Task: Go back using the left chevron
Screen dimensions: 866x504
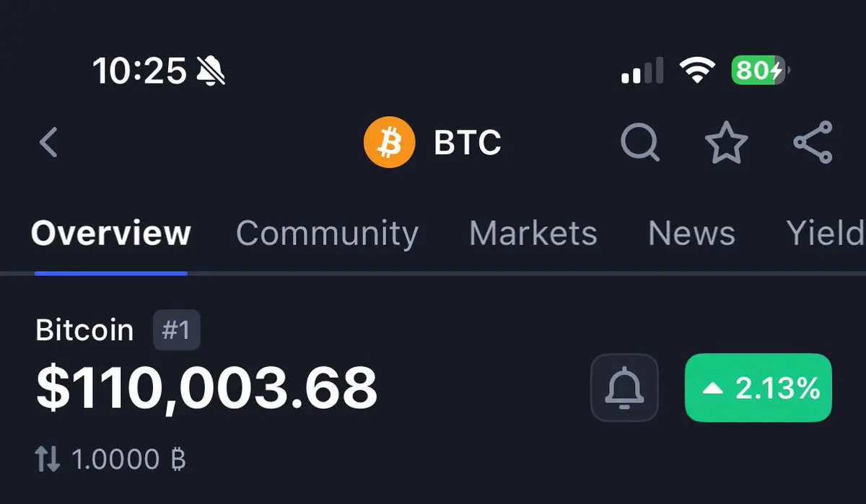Action: click(48, 142)
